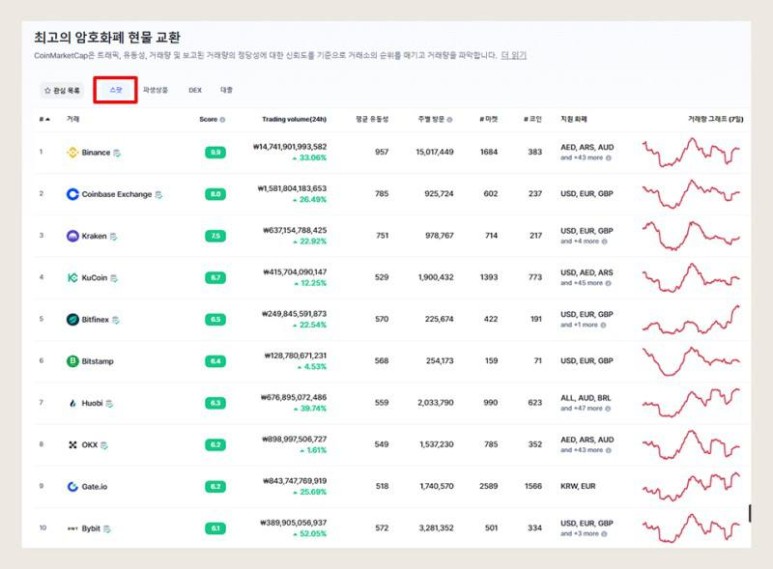The width and height of the screenshot is (773, 569).
Task: Click Bitstamp supported currencies 'USD, EUR, GBP'
Action: 587,361
